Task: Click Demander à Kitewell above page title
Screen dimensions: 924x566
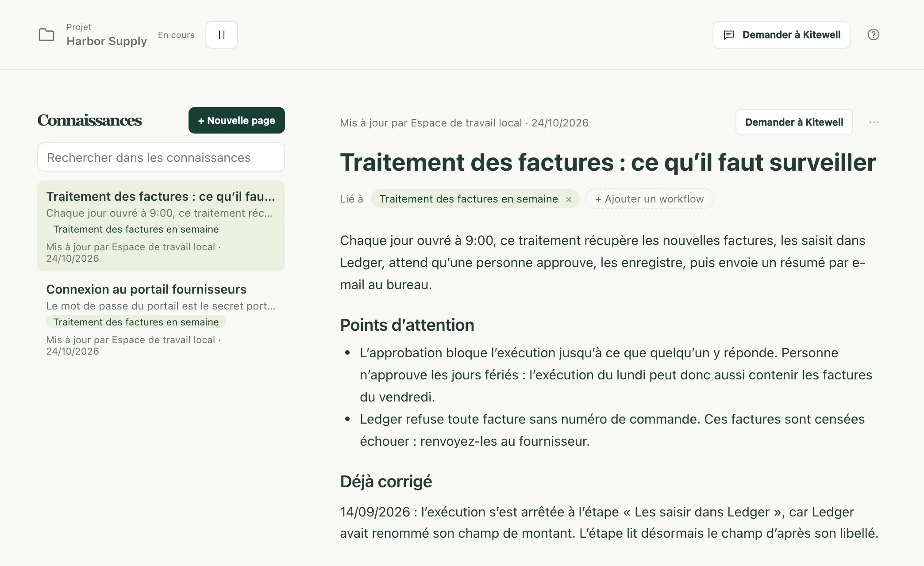Action: pos(794,122)
